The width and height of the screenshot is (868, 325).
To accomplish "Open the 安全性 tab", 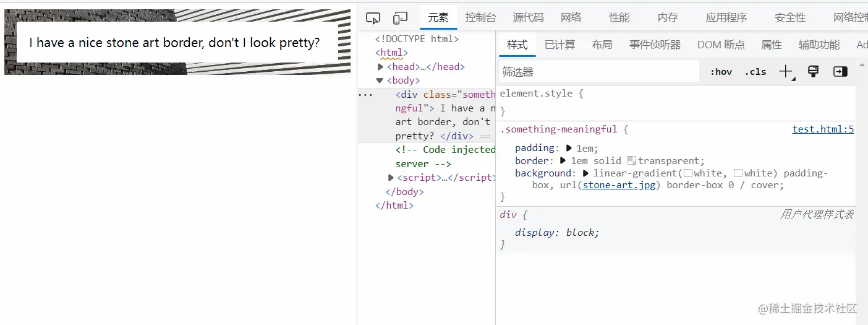I will point(790,17).
